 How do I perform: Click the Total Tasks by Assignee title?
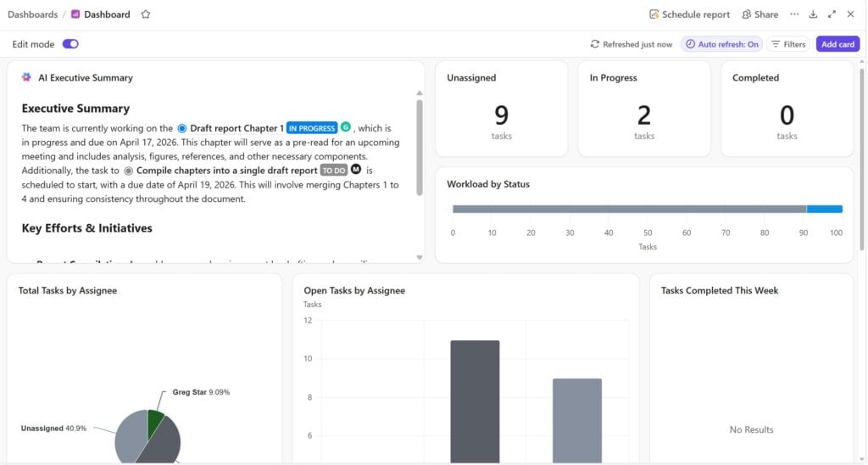[x=68, y=290]
